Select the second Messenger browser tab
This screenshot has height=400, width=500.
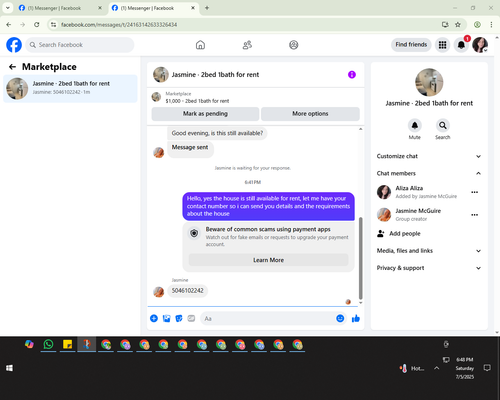153,8
